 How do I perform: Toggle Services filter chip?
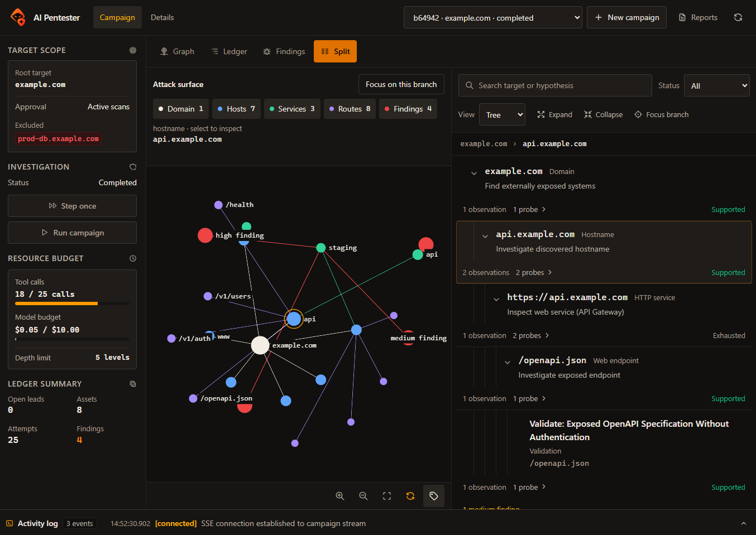coord(292,109)
